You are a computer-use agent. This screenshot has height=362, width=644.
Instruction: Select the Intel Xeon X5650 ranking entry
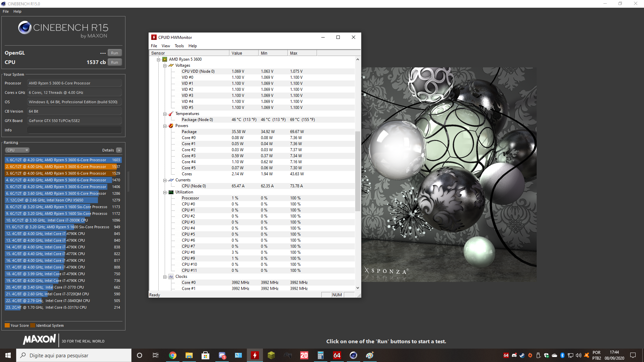63,200
